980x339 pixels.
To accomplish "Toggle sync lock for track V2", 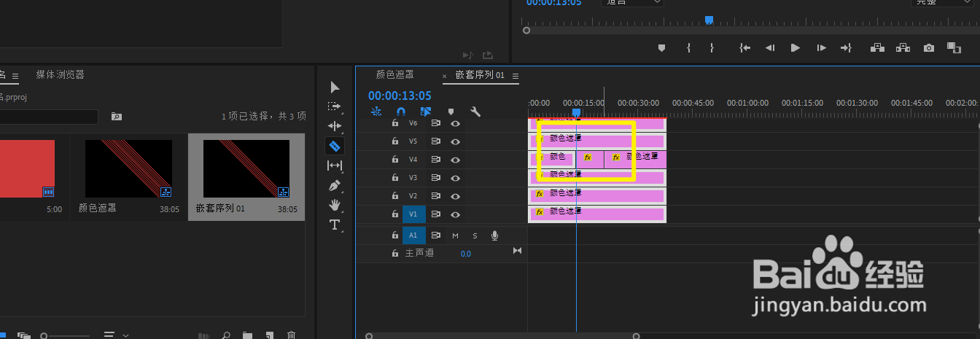I will 436,196.
